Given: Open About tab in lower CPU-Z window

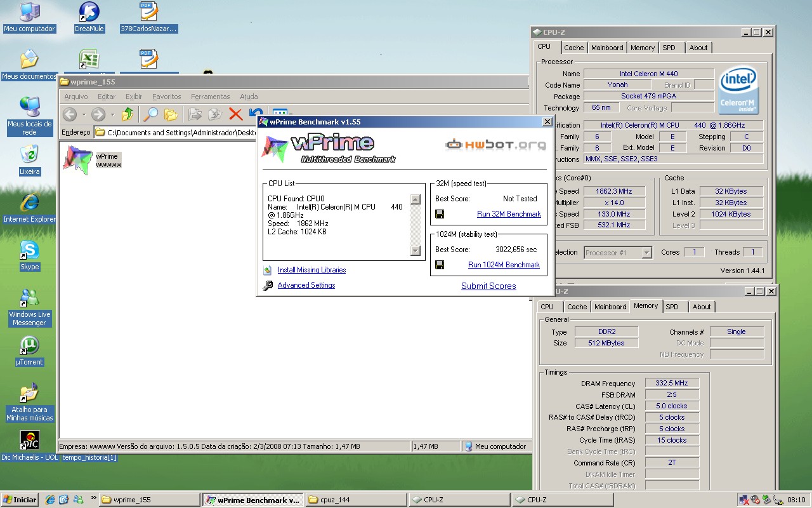Looking at the screenshot, I should [x=702, y=307].
